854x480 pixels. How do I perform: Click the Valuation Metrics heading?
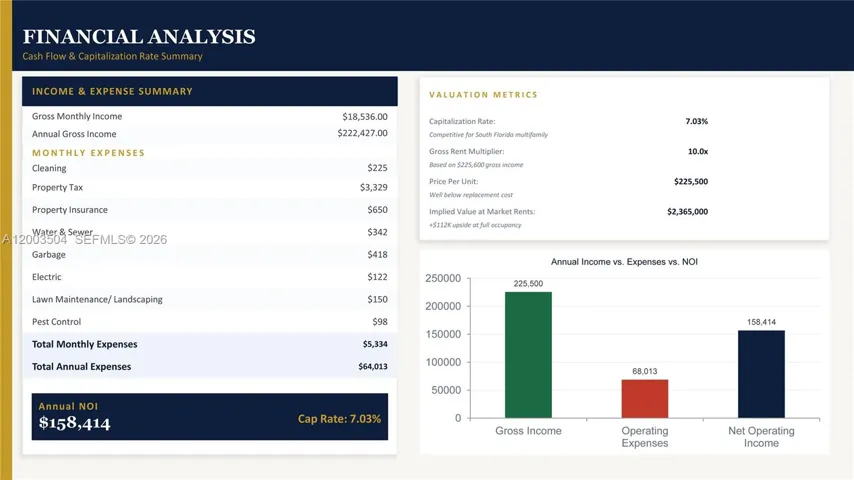[x=483, y=95]
